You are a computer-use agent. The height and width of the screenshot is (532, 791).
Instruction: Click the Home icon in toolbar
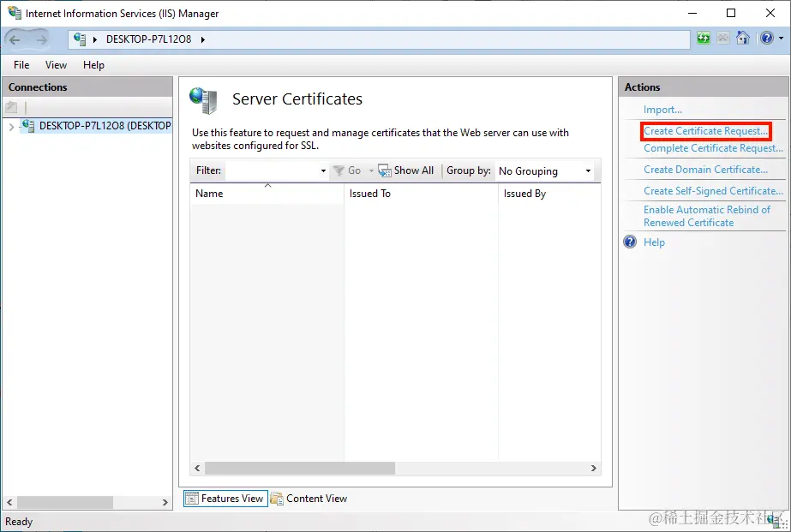742,39
